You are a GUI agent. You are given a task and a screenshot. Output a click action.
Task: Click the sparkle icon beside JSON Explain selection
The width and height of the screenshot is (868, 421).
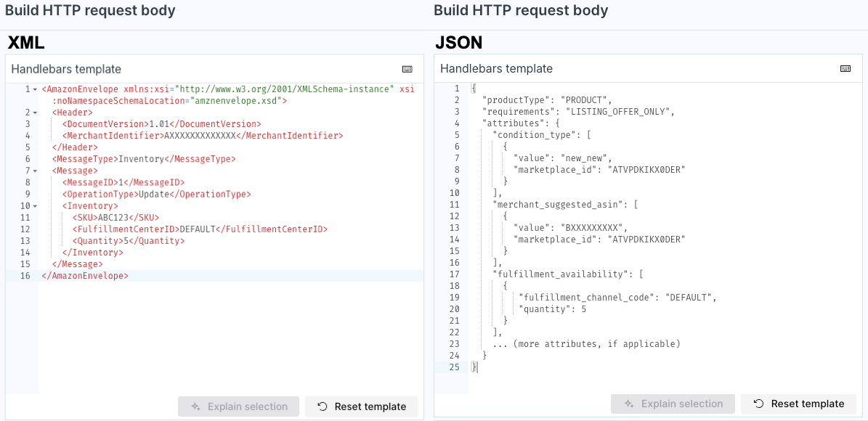tap(629, 404)
